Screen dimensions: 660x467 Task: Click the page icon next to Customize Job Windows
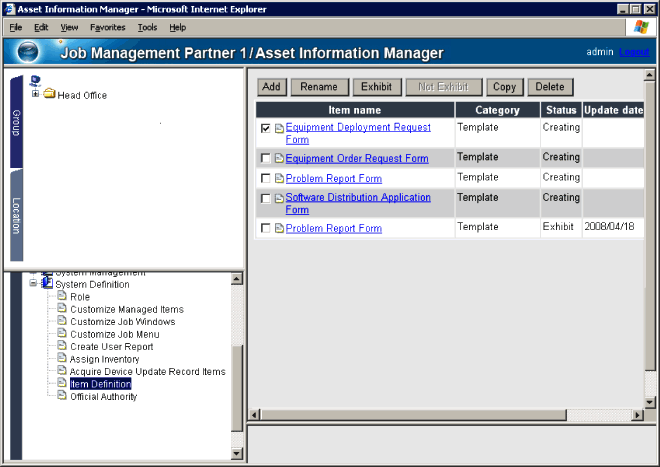click(x=62, y=320)
